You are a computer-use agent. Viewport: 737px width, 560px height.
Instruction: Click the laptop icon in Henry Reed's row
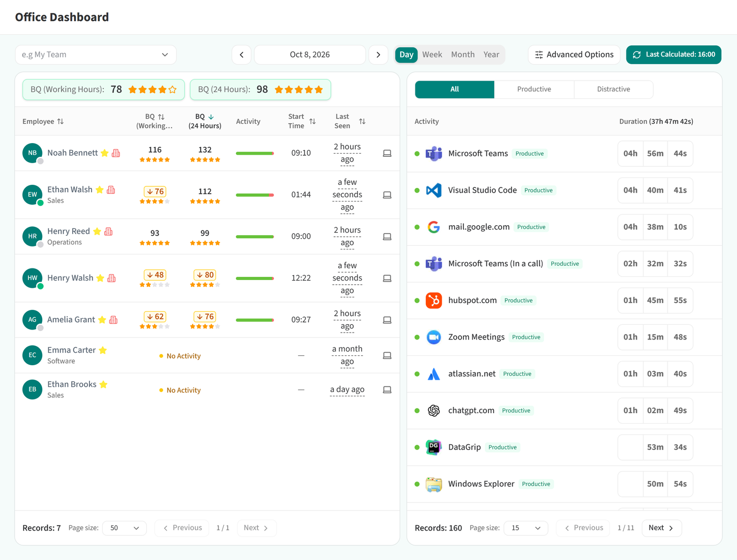point(387,236)
